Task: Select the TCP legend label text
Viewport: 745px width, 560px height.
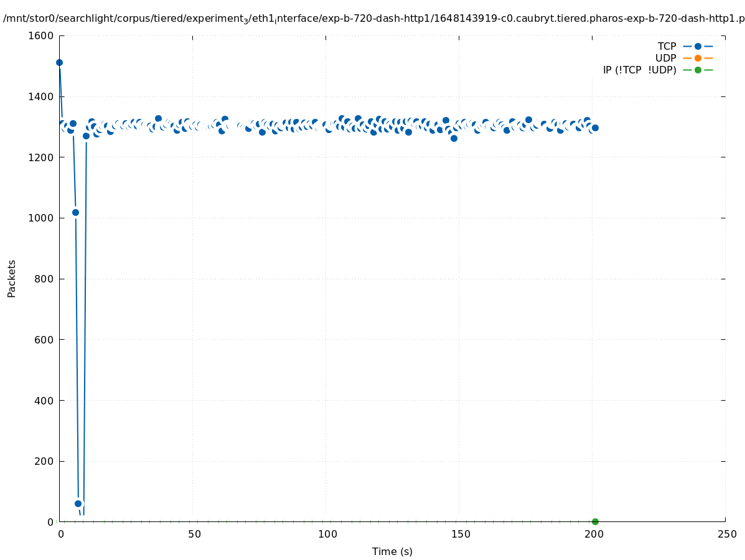Action: (x=667, y=46)
